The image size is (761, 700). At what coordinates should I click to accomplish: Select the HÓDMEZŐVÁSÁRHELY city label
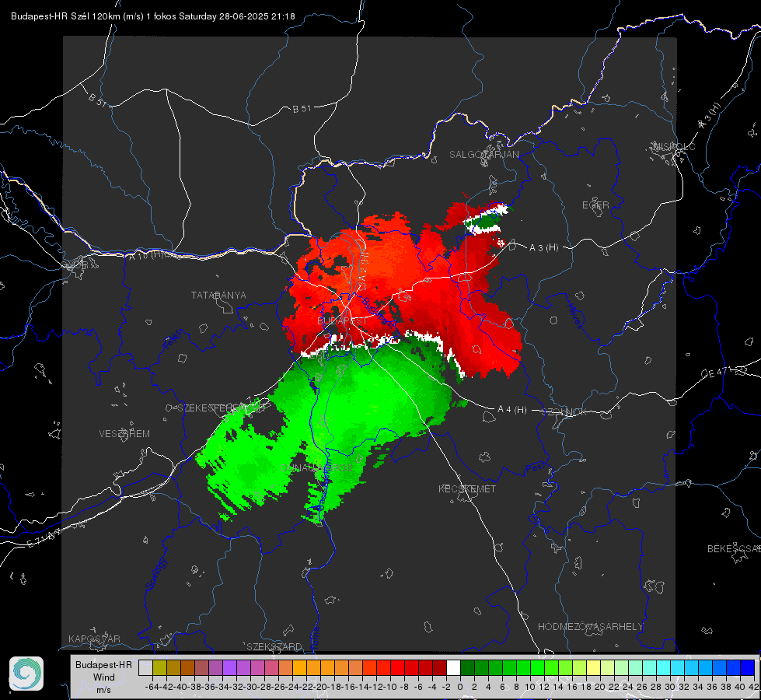click(590, 627)
